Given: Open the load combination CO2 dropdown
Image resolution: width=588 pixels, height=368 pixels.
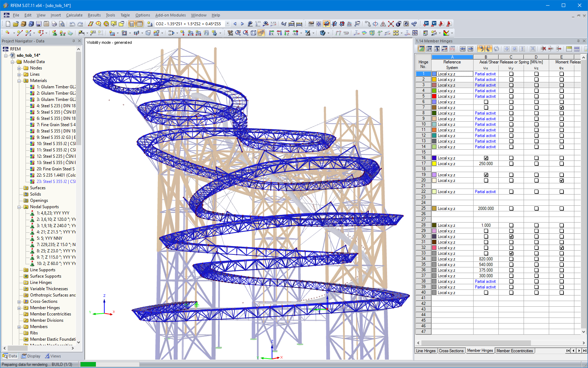Looking at the screenshot, I should [x=227, y=24].
